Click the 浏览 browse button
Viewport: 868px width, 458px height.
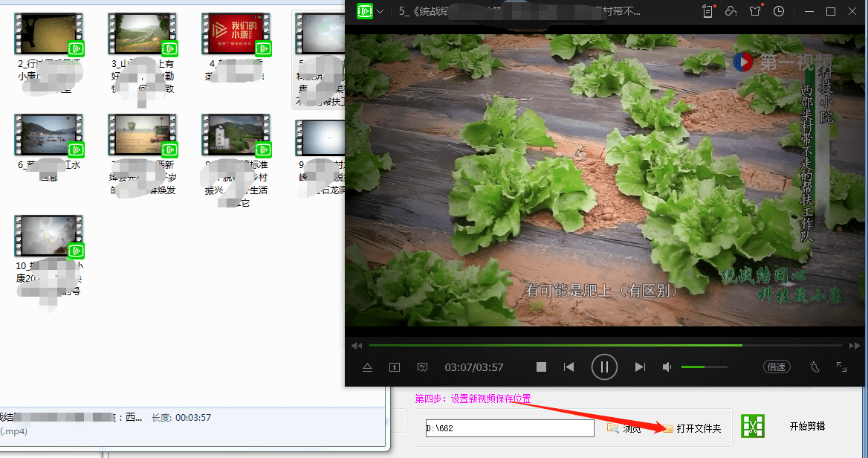[x=624, y=428]
